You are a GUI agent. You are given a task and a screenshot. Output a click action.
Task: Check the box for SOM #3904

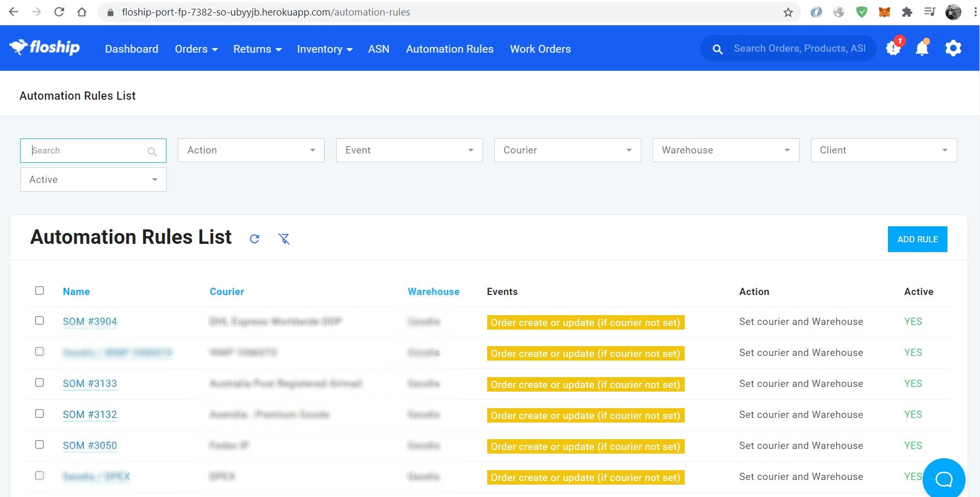pos(39,320)
